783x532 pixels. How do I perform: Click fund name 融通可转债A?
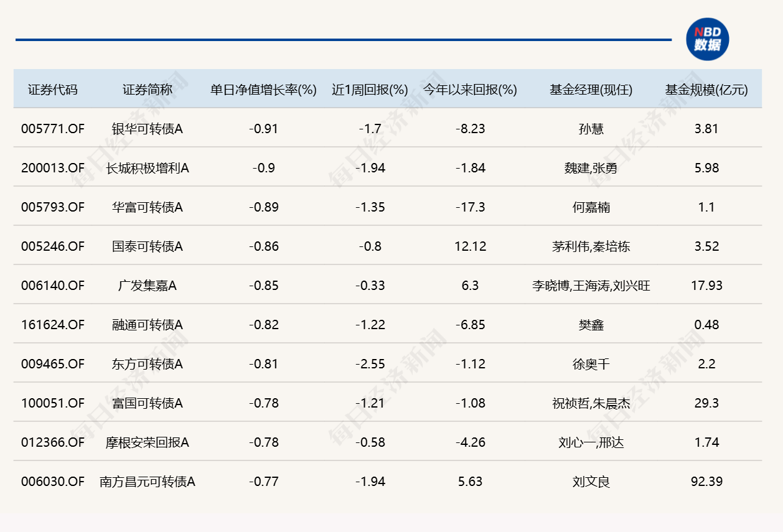[148, 325]
